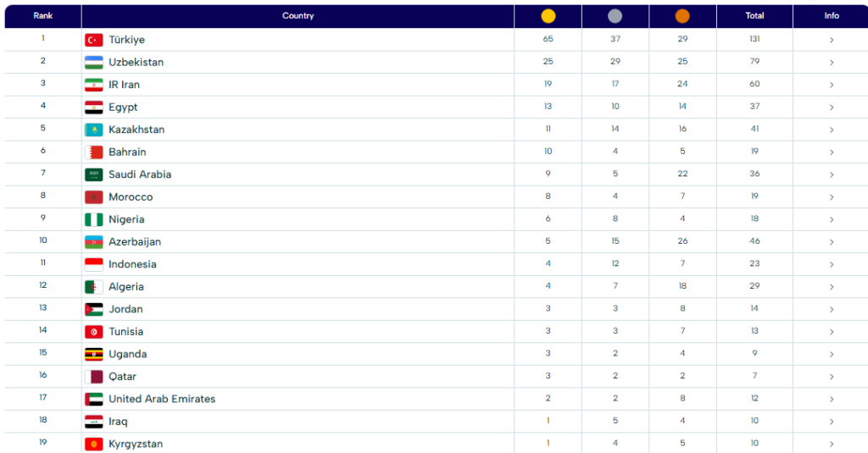The height and width of the screenshot is (453, 868).
Task: Expand info arrow for IR Iran row
Action: click(x=832, y=85)
